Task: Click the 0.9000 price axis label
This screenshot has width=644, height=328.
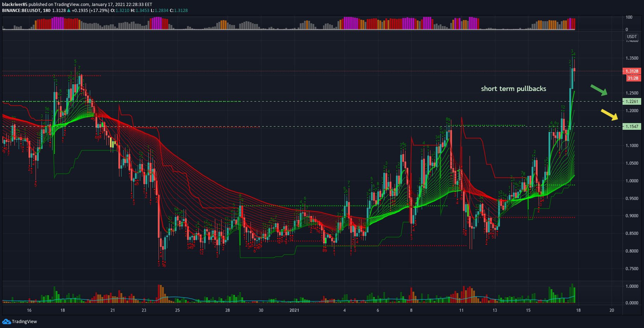Action: coord(632,216)
